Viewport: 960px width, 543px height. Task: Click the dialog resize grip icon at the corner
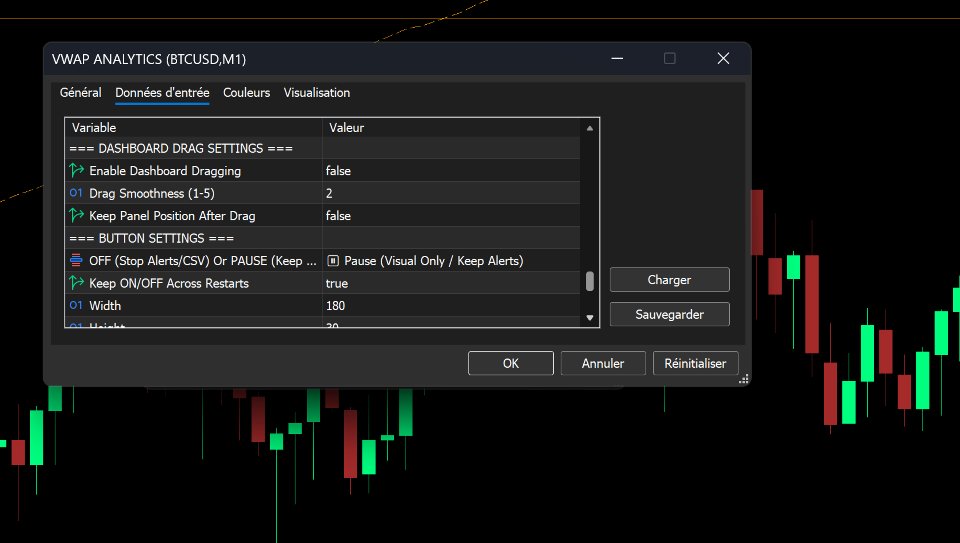pyautogui.click(x=744, y=379)
